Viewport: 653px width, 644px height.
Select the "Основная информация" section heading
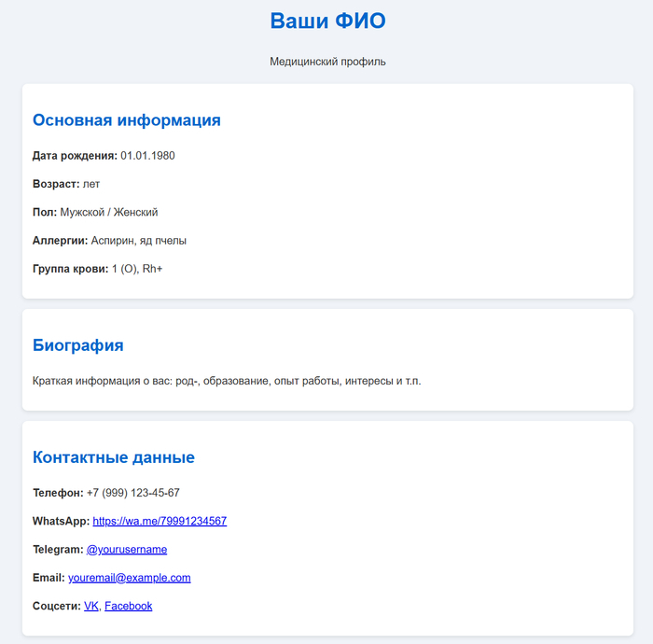126,120
